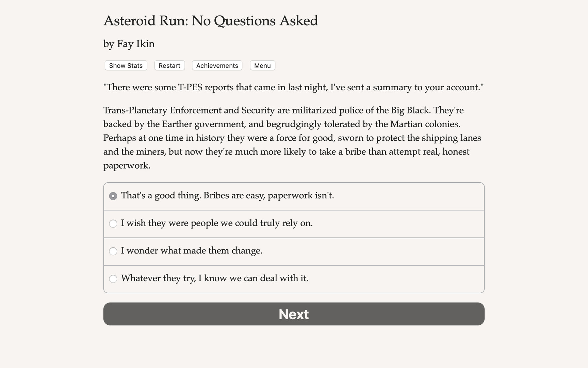Click the first choice row in the options box
The width and height of the screenshot is (588, 368).
[x=294, y=196]
